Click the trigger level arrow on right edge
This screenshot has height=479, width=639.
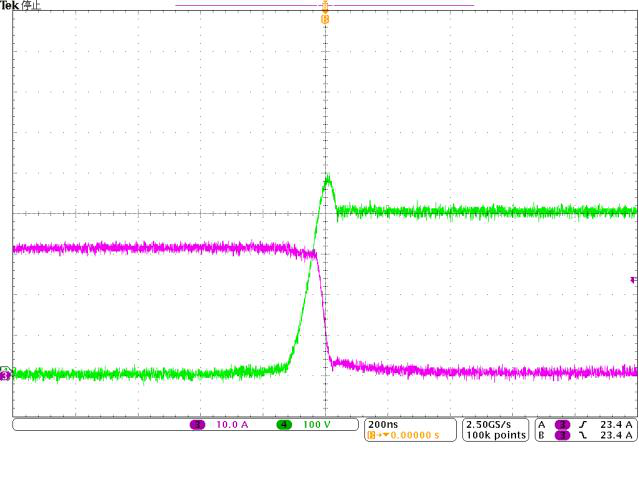pos(632,280)
